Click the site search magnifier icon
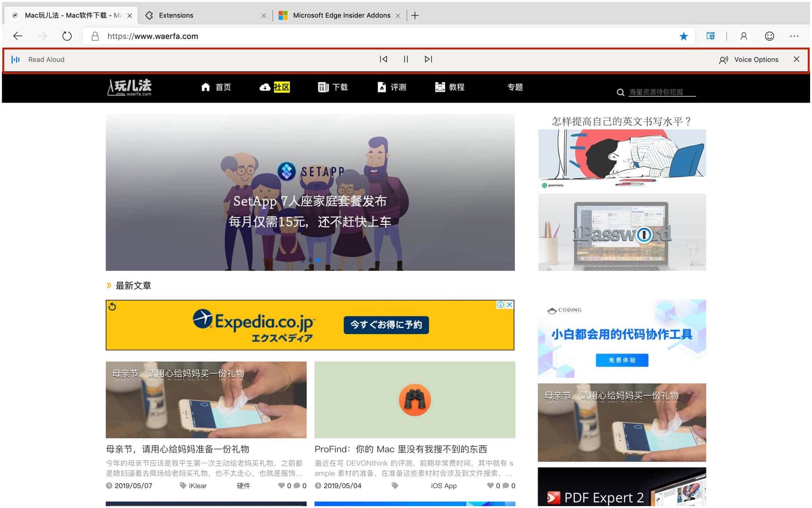Viewport: 812px width, 508px height. click(621, 92)
